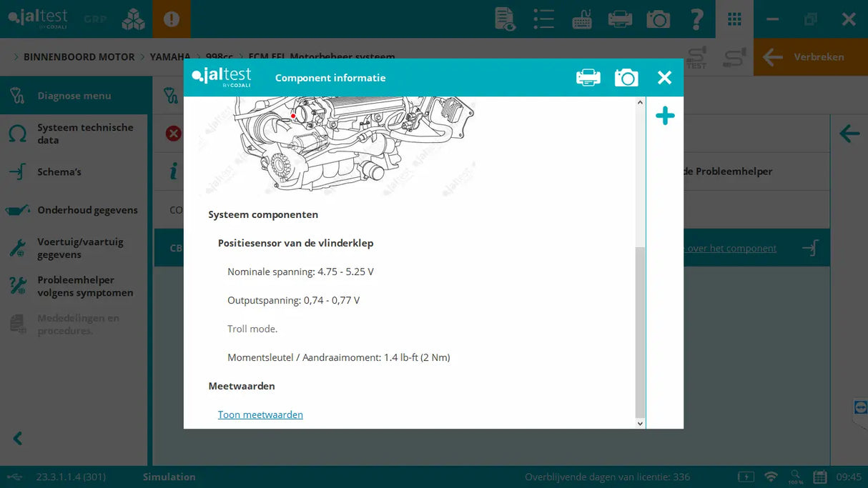Click 'Systeem componenten' heading
This screenshot has height=488, width=868.
(263, 214)
